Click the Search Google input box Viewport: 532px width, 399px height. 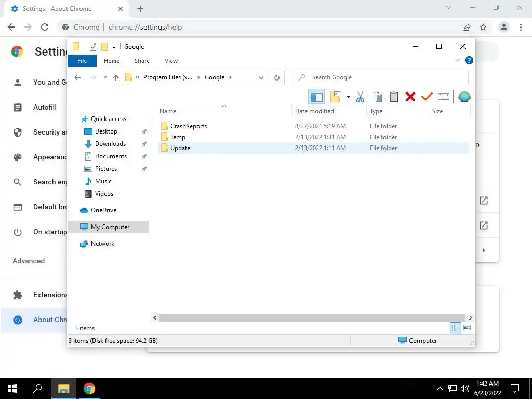click(380, 77)
